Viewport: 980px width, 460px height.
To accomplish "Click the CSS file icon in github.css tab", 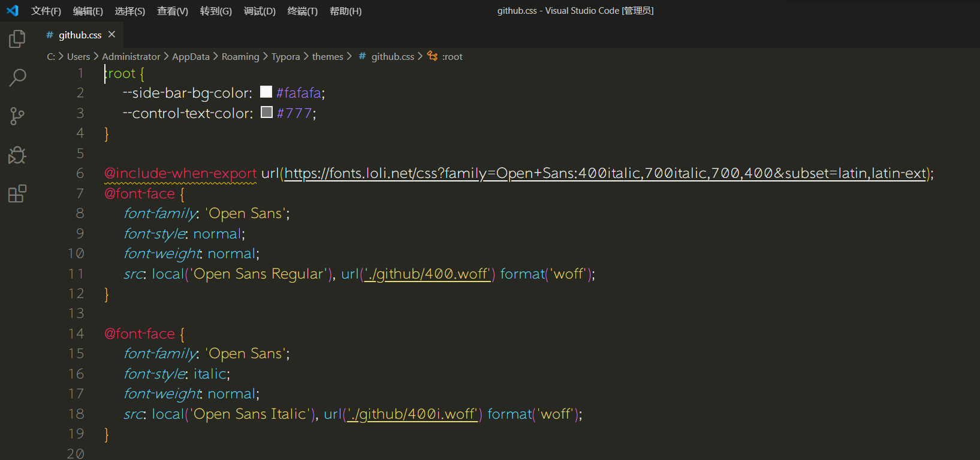I will pyautogui.click(x=50, y=35).
